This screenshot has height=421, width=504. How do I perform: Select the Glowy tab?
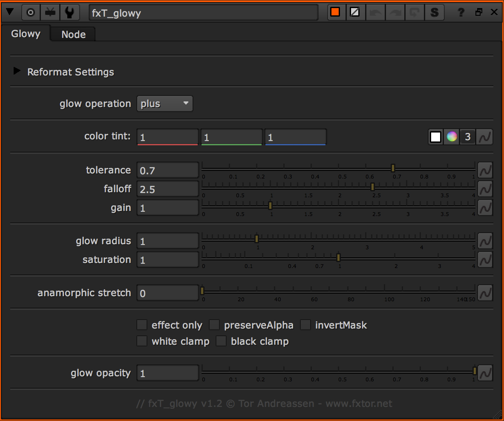click(x=26, y=34)
